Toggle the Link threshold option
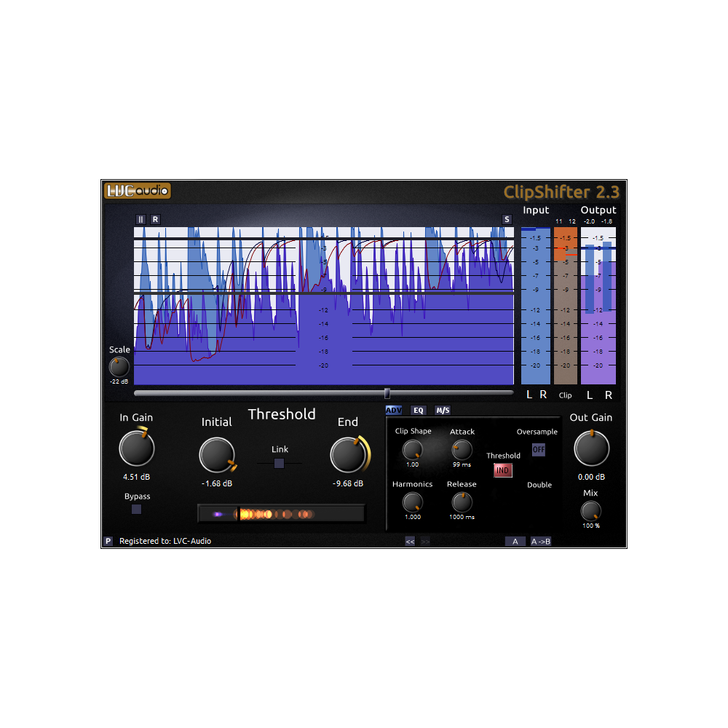This screenshot has width=728, height=728. [279, 463]
